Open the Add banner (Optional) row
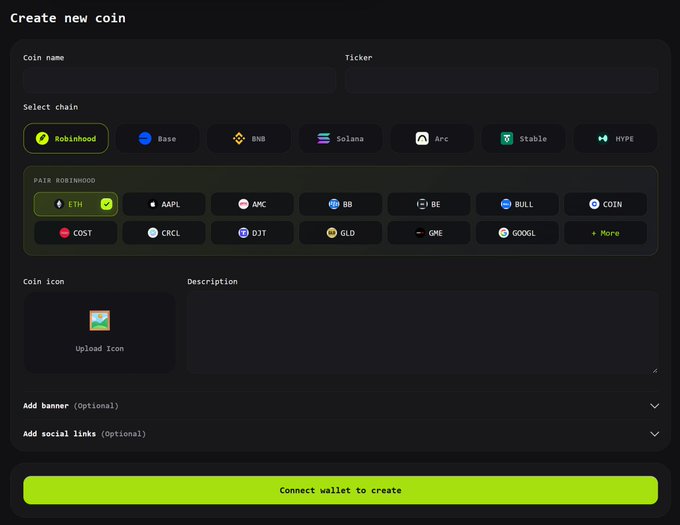Viewport: 680px width, 525px height. pos(341,406)
